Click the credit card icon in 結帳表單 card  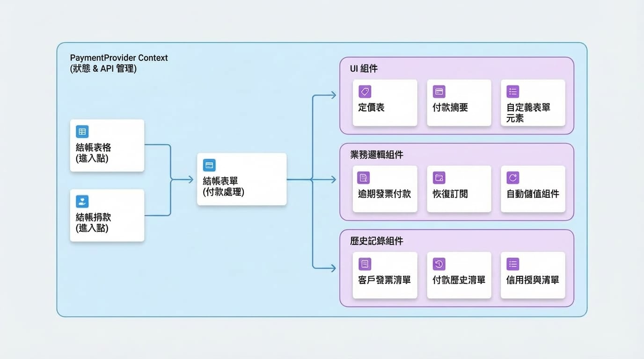tap(209, 165)
